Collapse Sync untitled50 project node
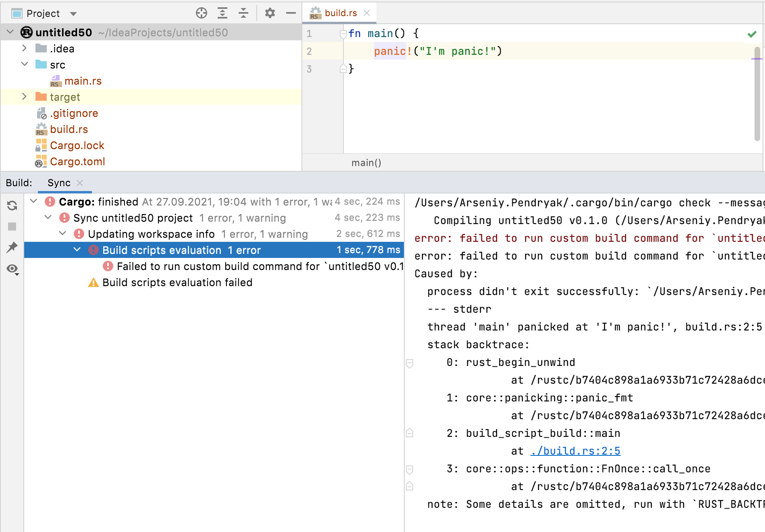The width and height of the screenshot is (765, 532). (48, 217)
